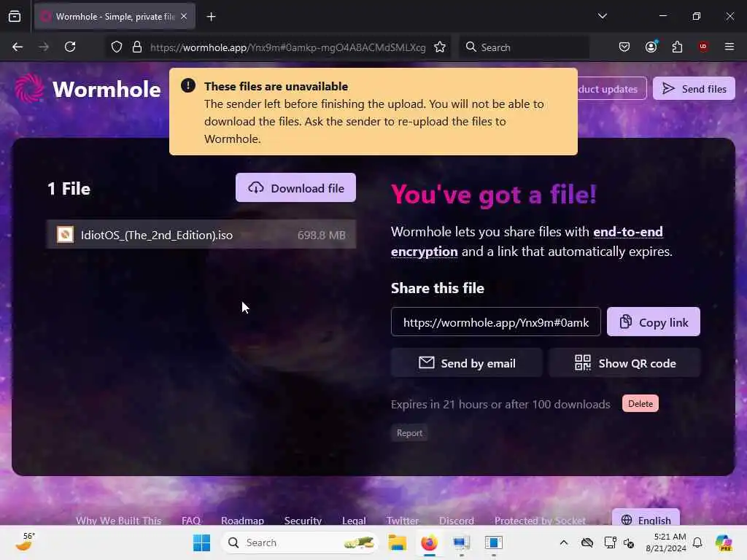Click the partially hidden product updates button
This screenshot has width=747, height=560.
pyautogui.click(x=612, y=88)
